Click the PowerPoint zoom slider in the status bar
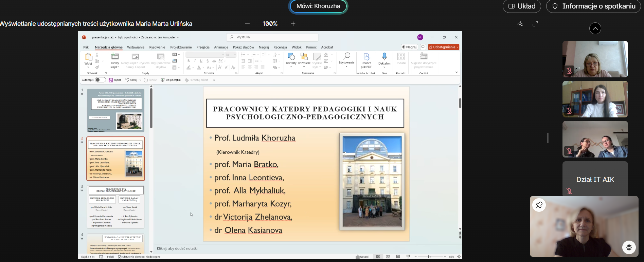The height and width of the screenshot is (262, 644). tap(429, 257)
